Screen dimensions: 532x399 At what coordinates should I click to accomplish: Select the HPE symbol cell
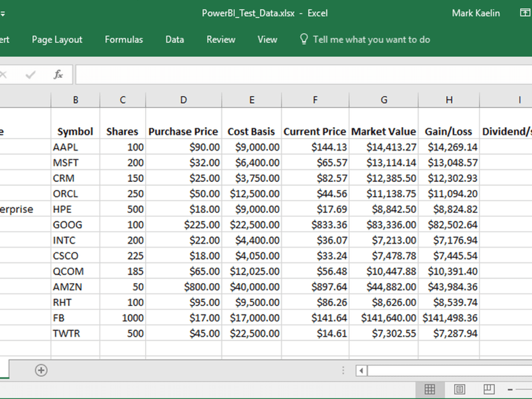coord(76,209)
